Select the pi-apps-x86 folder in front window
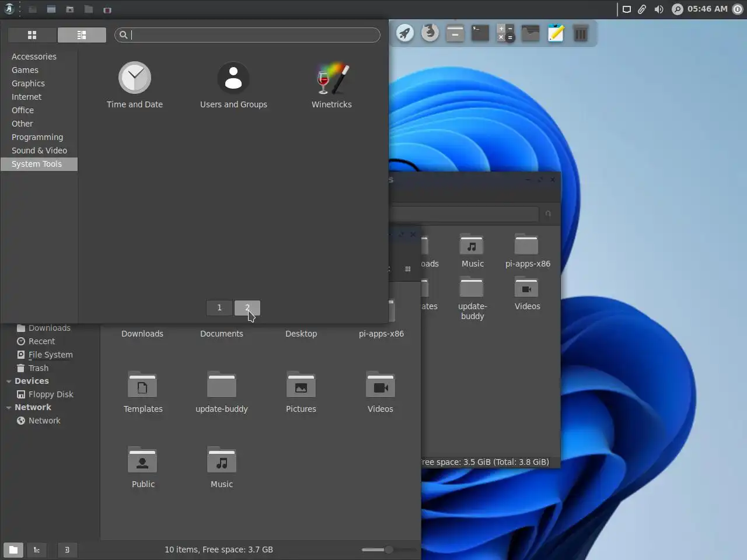Image resolution: width=747 pixels, height=560 pixels. coord(381,334)
